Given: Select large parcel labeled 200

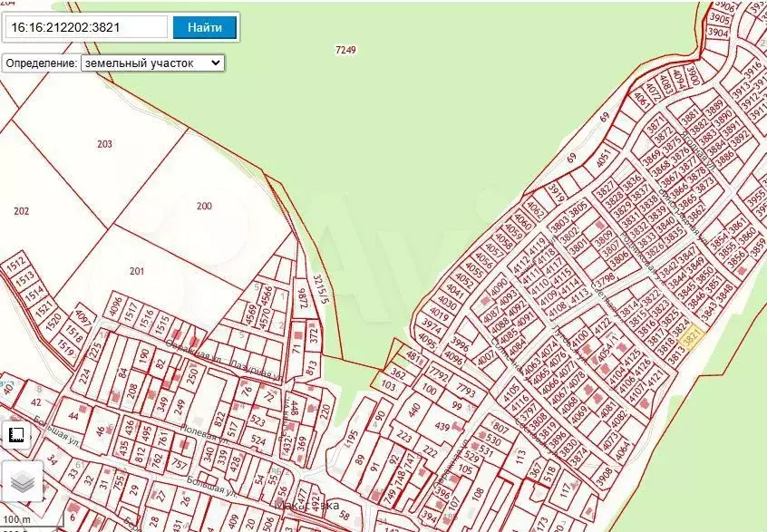Looking at the screenshot, I should tap(204, 206).
